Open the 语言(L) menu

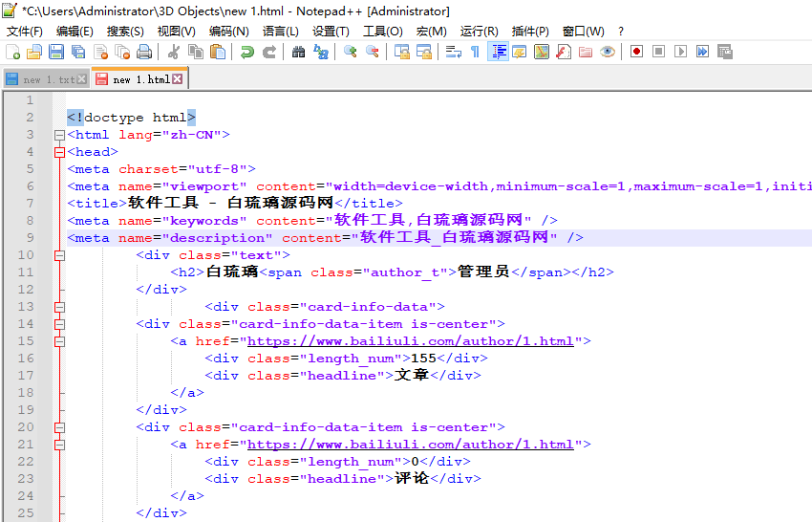click(280, 32)
